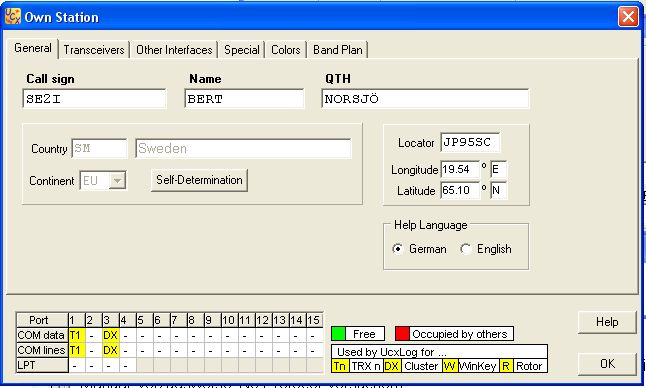
Task: Click the yellow W WinKey legend marker
Action: pyautogui.click(x=449, y=366)
